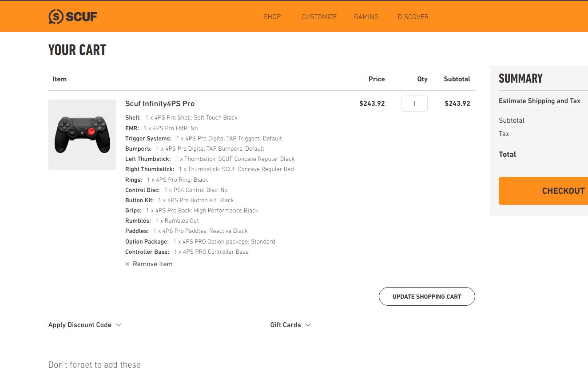Click the Option Package Standard text
This screenshot has height=368, width=588.
click(x=224, y=242)
